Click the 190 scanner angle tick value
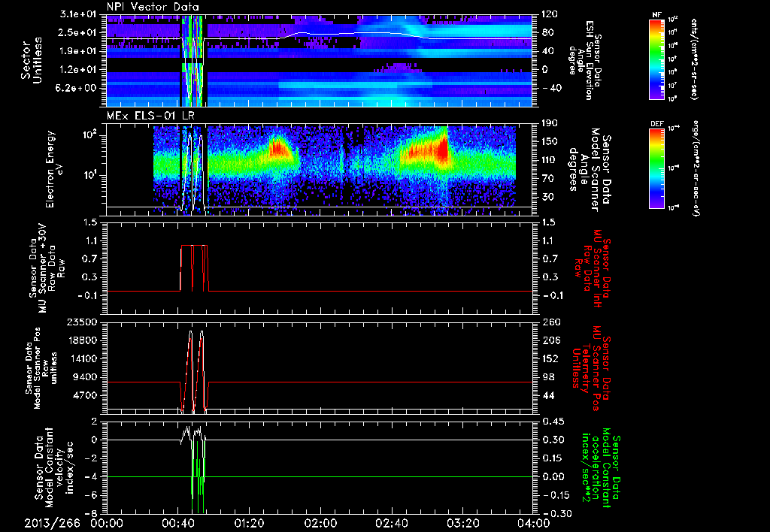Screen dimensions: 770x532 pyautogui.click(x=550, y=123)
